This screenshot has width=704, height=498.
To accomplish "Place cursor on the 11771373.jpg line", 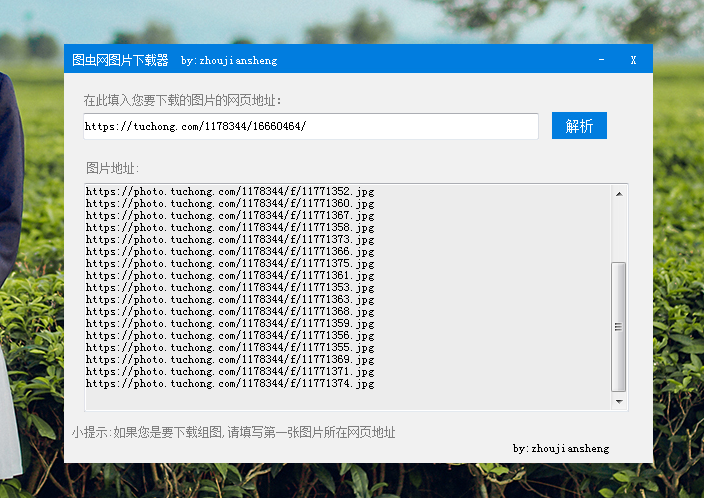I will click(230, 240).
